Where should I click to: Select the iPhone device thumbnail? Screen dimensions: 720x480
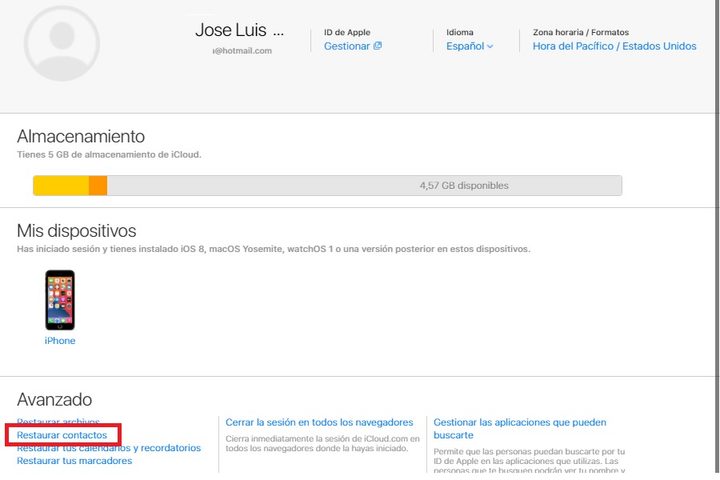[60, 300]
